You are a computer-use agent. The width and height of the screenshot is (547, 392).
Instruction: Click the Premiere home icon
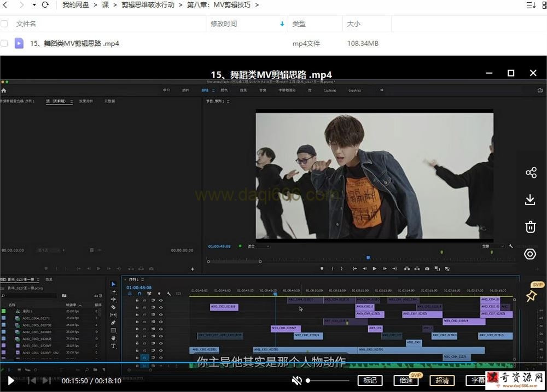[x=4, y=90]
